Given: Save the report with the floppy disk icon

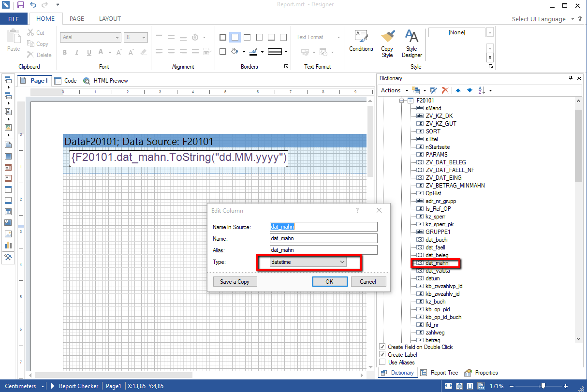Looking at the screenshot, I should coord(21,5).
